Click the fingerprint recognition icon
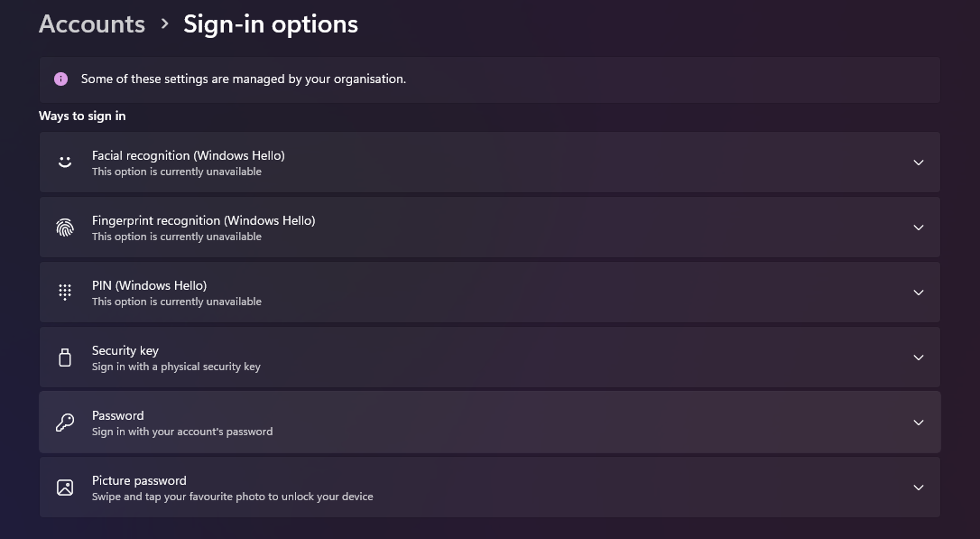 [65, 228]
